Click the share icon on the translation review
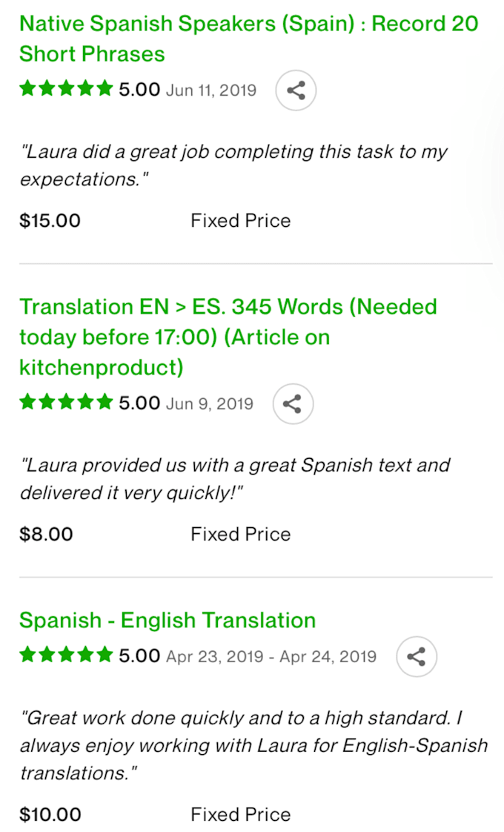 (x=292, y=404)
